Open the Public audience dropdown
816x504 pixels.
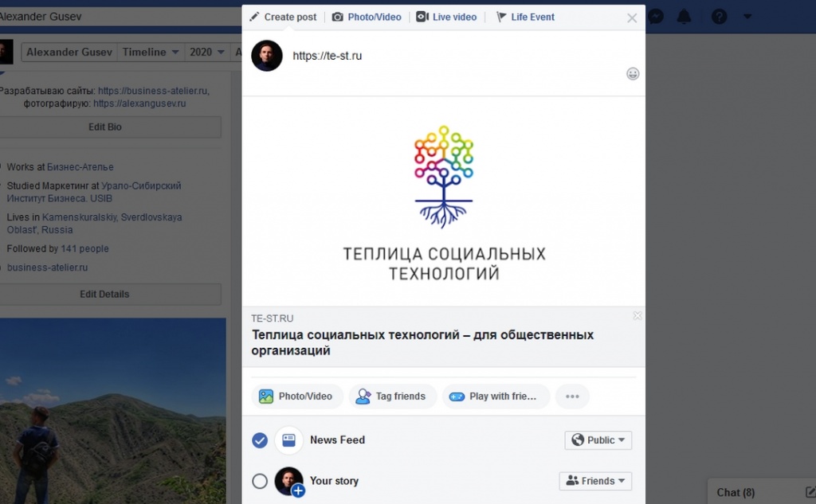point(598,440)
